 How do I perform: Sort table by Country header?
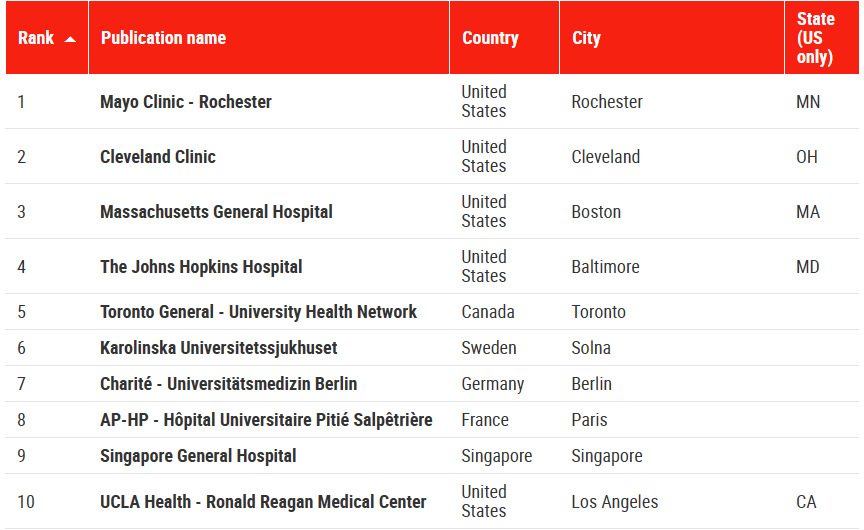(490, 38)
